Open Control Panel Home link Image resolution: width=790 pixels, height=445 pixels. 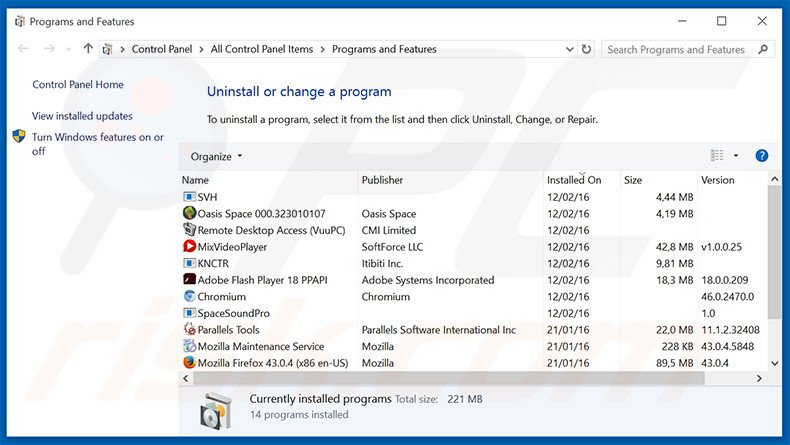(78, 84)
